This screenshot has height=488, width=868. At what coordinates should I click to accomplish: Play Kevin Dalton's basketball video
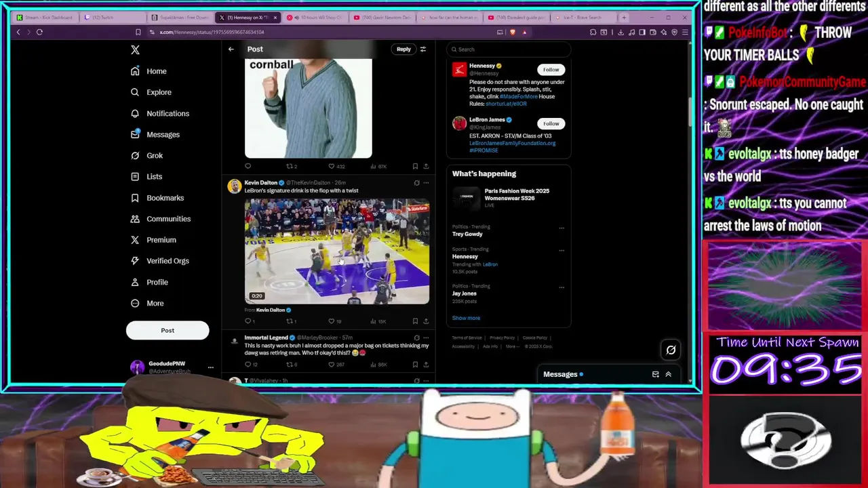[337, 251]
